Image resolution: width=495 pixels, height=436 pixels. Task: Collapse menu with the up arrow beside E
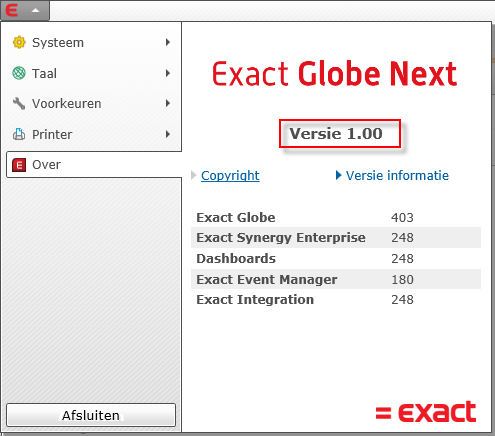pos(35,10)
